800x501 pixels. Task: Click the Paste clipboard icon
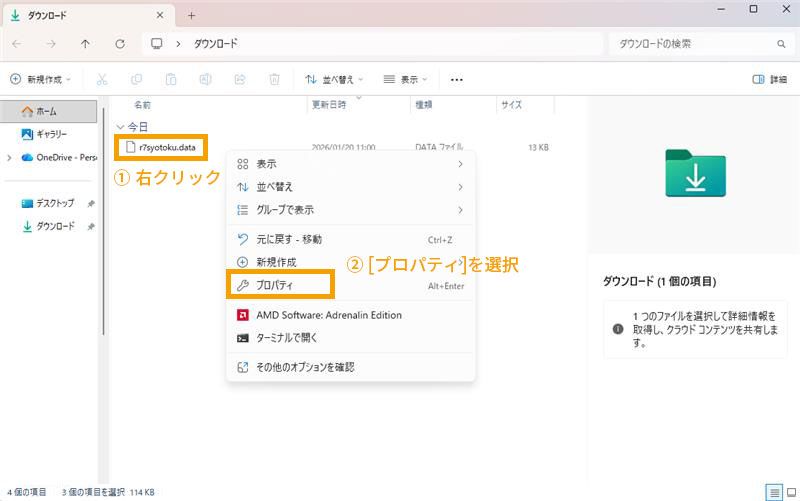(171, 79)
